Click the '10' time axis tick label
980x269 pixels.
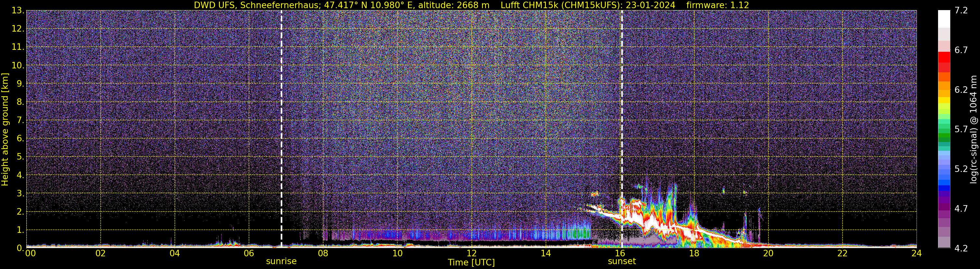[x=397, y=253]
